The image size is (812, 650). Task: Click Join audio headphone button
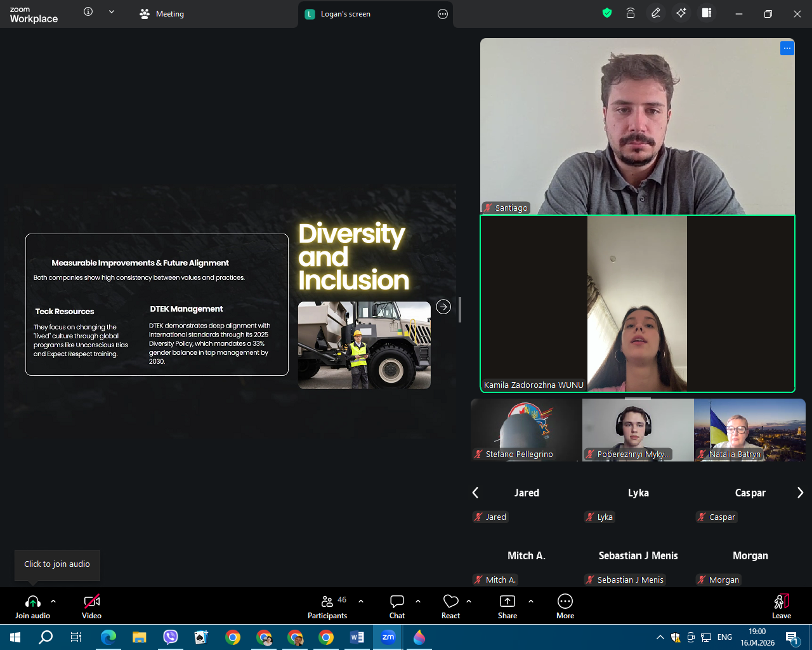coord(33,606)
